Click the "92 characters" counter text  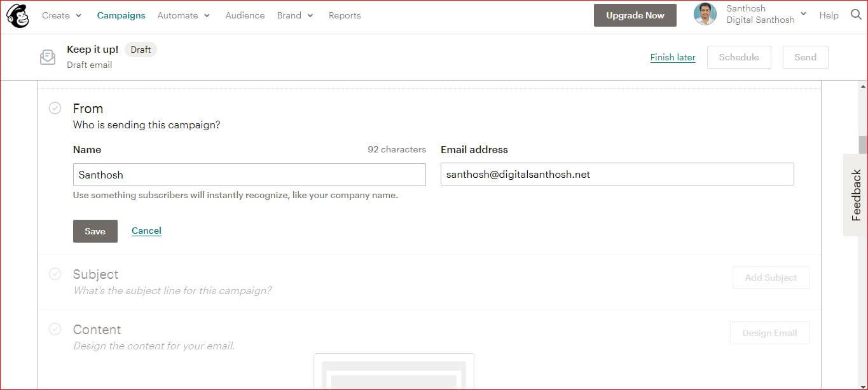[397, 149]
